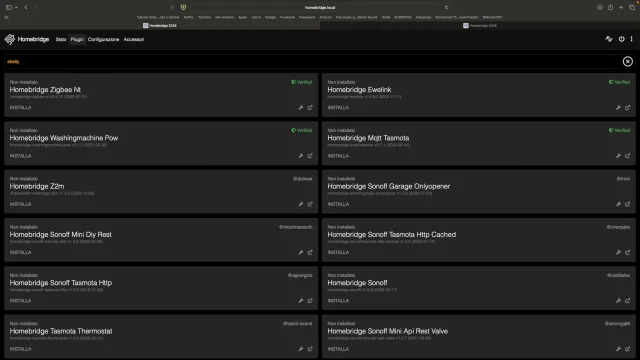Click wrench icon on Washingmachine Pow card
This screenshot has width=640, height=360.
[301, 156]
